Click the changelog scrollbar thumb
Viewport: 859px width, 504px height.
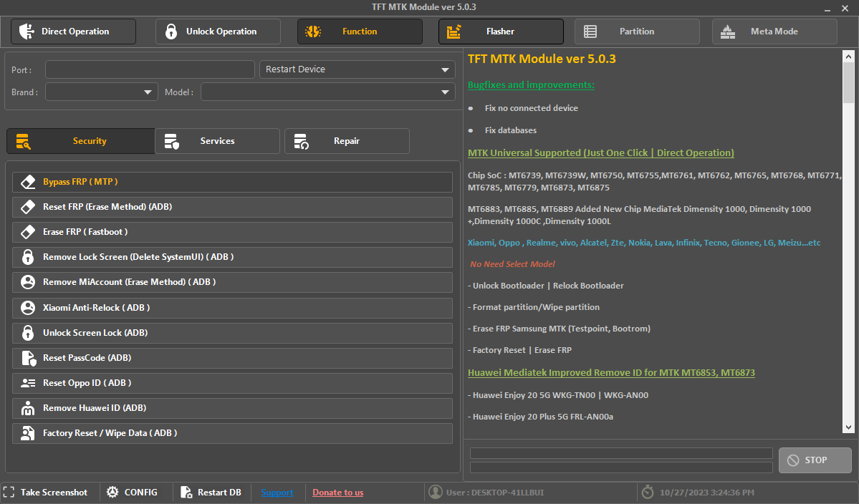(x=848, y=82)
